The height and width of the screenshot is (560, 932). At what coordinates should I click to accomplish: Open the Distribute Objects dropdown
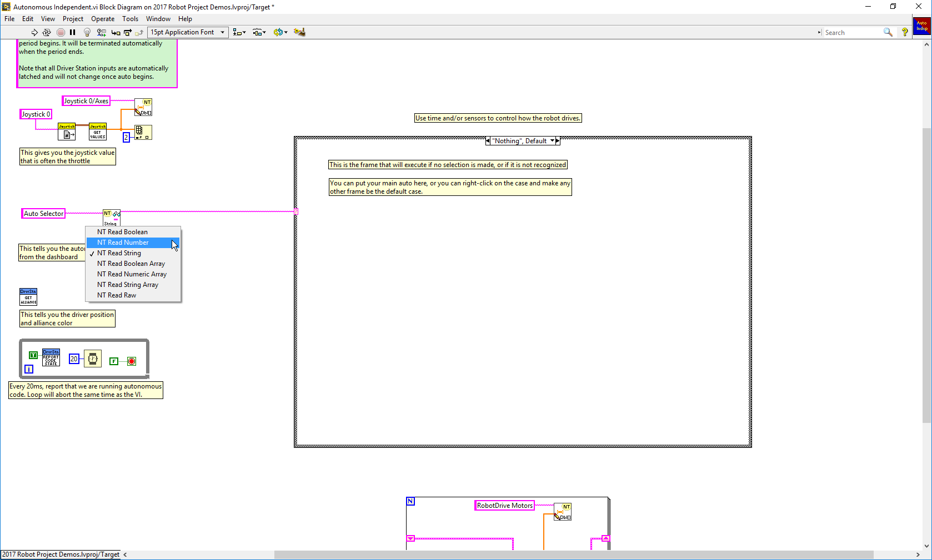pos(259,32)
